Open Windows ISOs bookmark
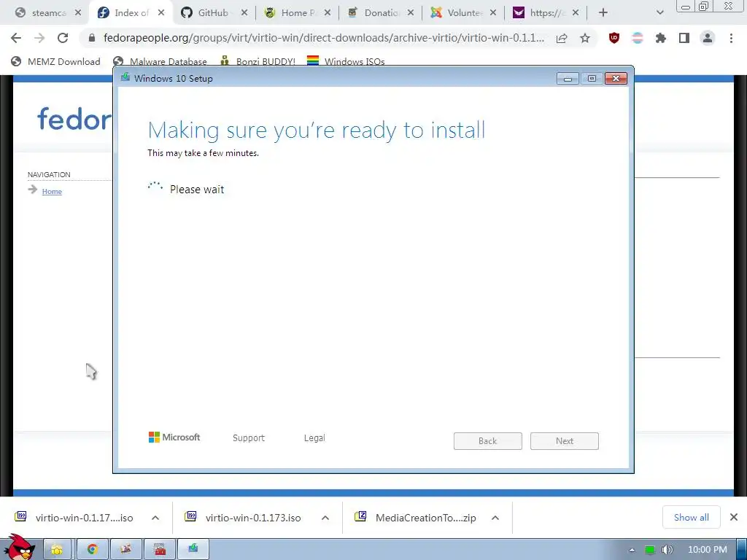The image size is (747, 560). pyautogui.click(x=346, y=61)
